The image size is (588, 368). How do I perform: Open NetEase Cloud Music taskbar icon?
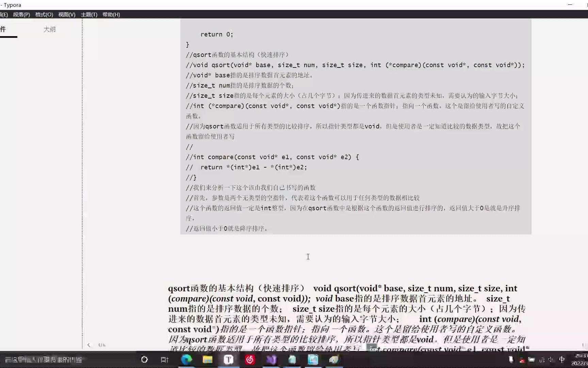(x=250, y=359)
